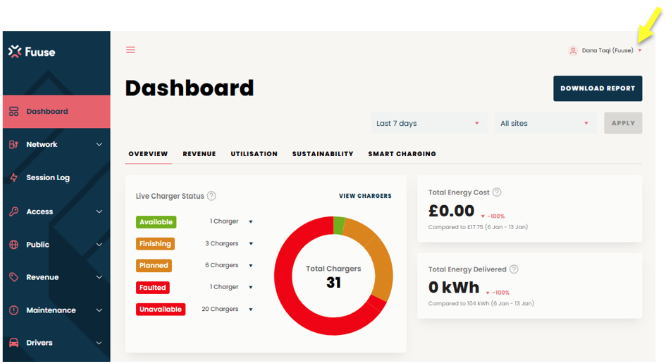Go to Dashboard in the sidebar
Image resolution: width=672 pixels, height=364 pixels.
click(57, 111)
